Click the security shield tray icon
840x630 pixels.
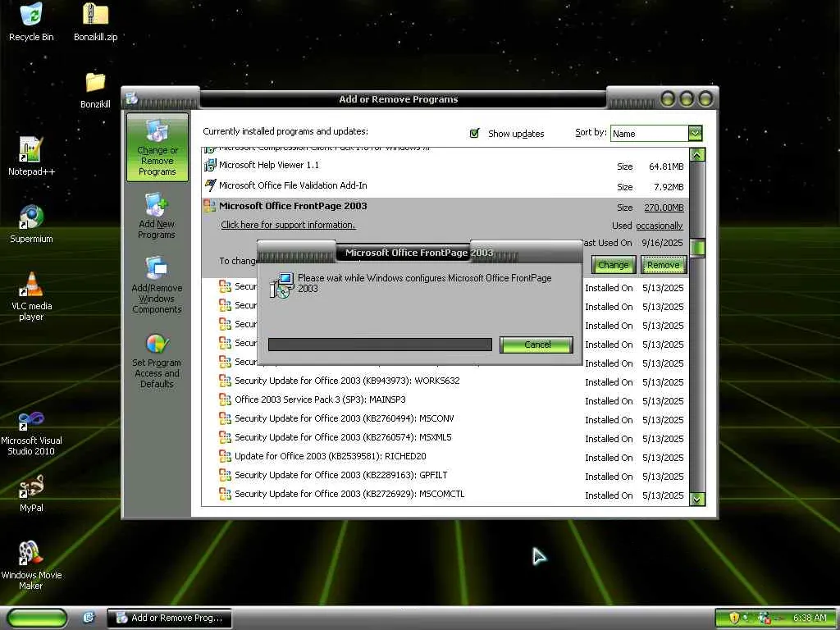[734, 618]
